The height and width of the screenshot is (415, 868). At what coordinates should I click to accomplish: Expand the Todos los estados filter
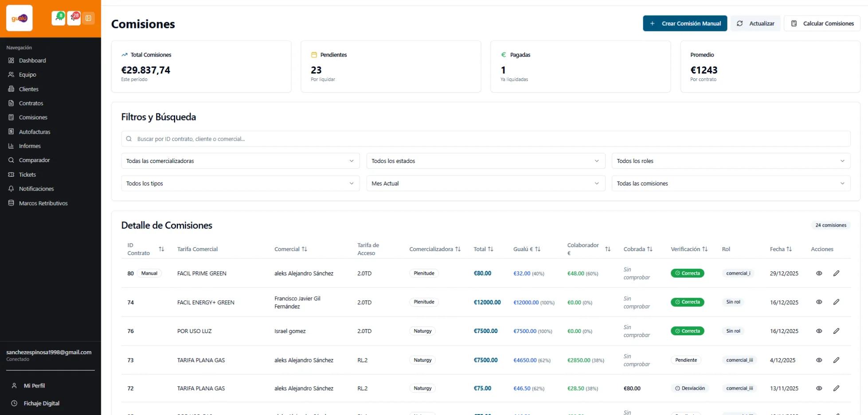[485, 161]
